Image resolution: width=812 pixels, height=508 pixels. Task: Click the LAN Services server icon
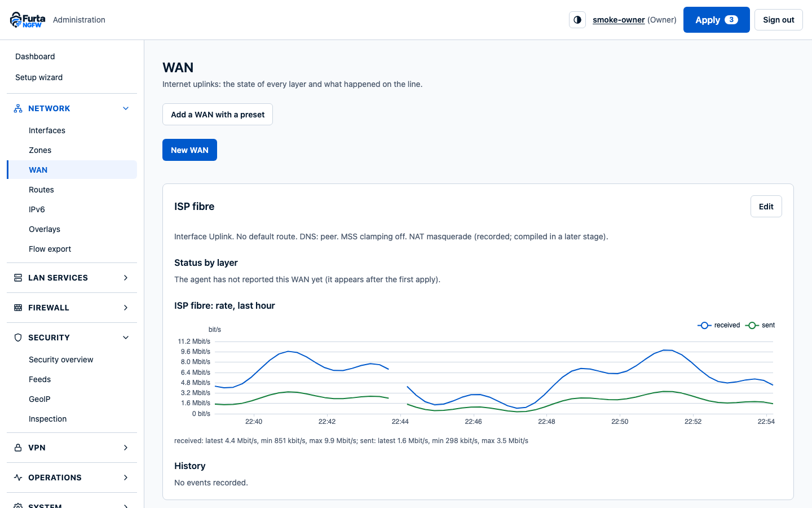point(18,278)
